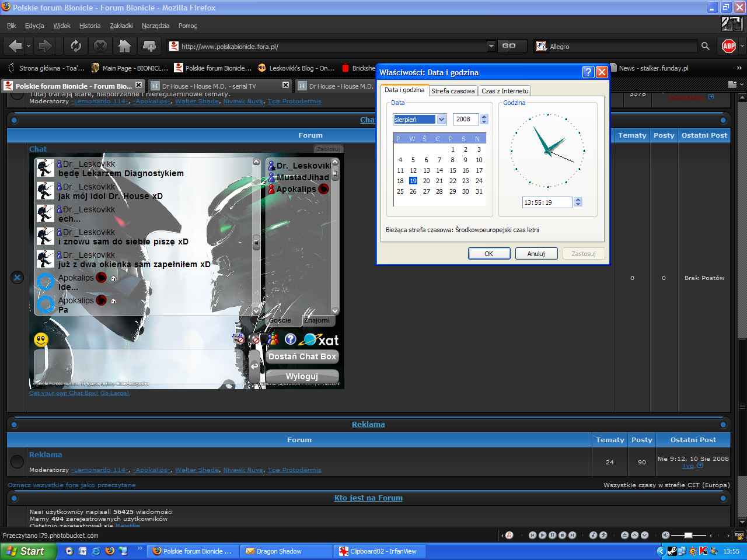Screen dimensions: 747x560
Task: Go back with the Firefox back arrow
Action: click(15, 46)
